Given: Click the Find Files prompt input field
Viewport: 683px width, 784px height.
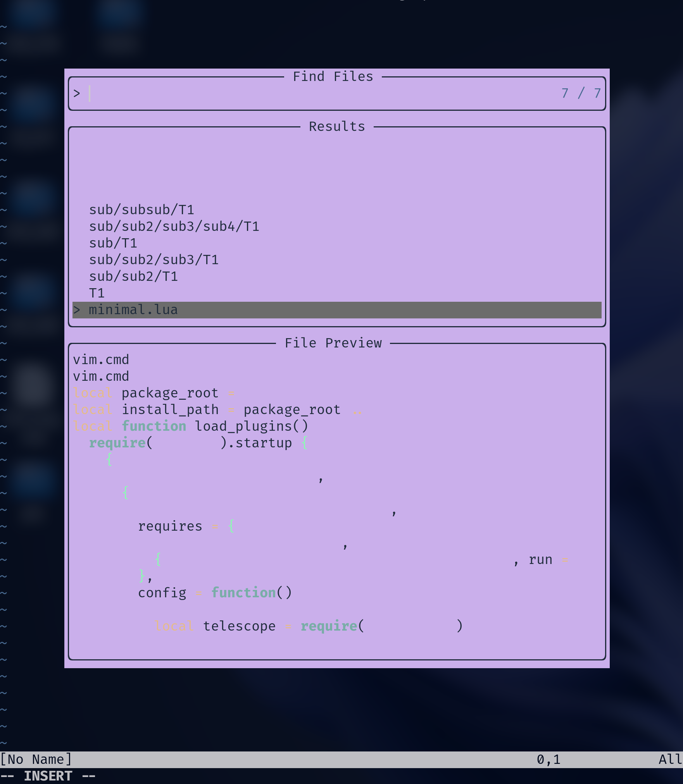Looking at the screenshot, I should pos(271,93).
